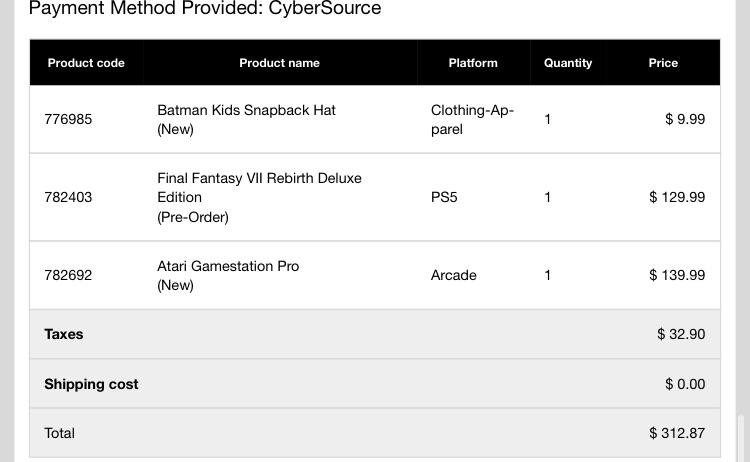
Task: Click the Batman Kids Snapback Hat product name
Action: pos(246,110)
